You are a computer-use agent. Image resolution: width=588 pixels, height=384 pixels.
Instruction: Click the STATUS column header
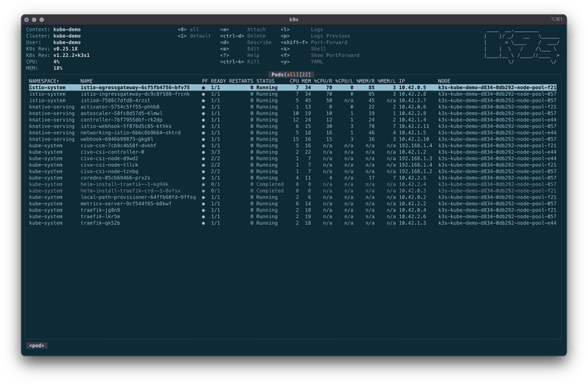[x=265, y=81]
